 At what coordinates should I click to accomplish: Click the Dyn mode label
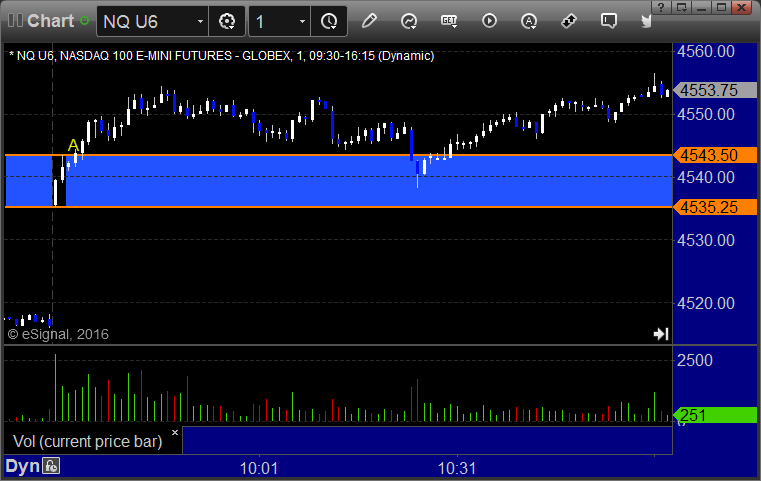22,466
